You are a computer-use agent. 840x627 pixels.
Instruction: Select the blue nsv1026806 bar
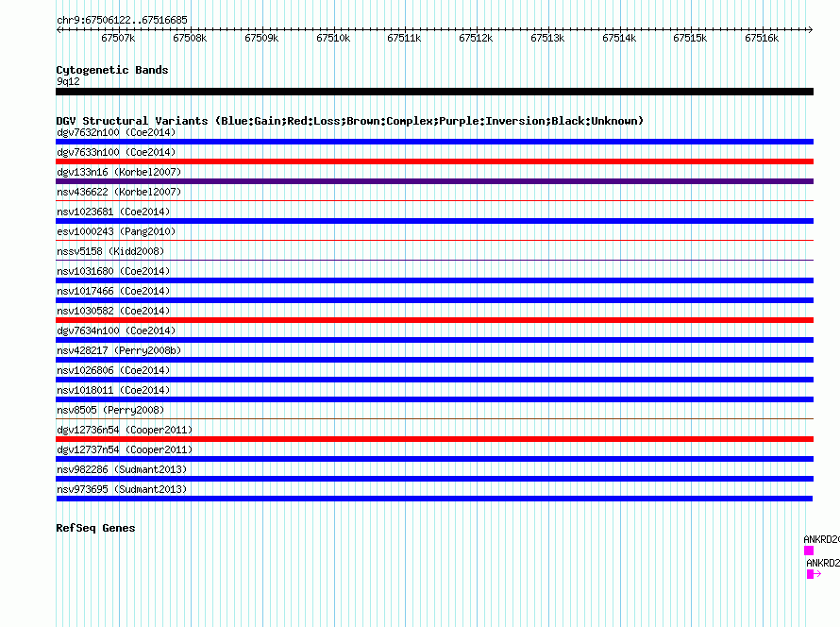pyautogui.click(x=434, y=380)
